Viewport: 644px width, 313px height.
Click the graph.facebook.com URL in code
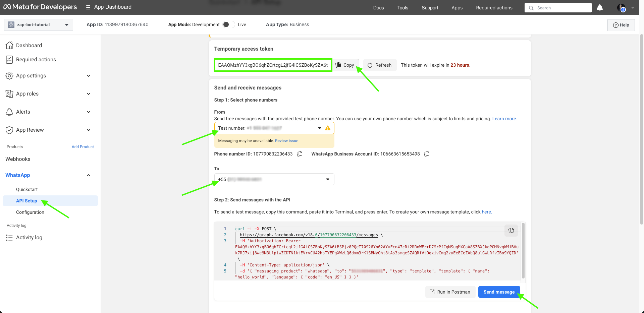pyautogui.click(x=309, y=235)
